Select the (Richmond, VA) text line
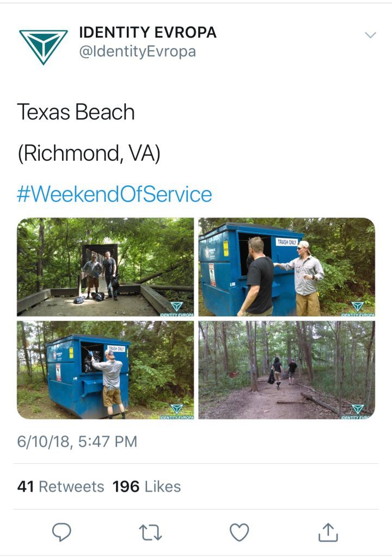 coord(89,154)
